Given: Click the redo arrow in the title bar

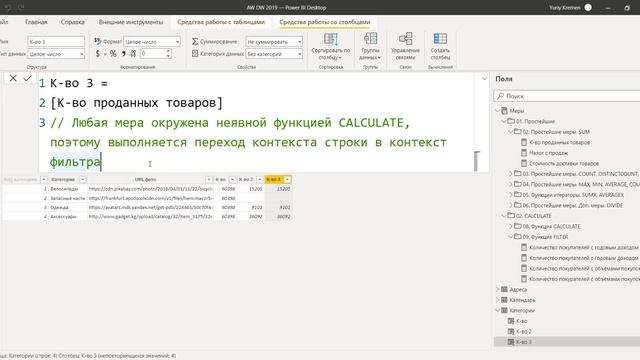Looking at the screenshot, I should pyautogui.click(x=21, y=7).
